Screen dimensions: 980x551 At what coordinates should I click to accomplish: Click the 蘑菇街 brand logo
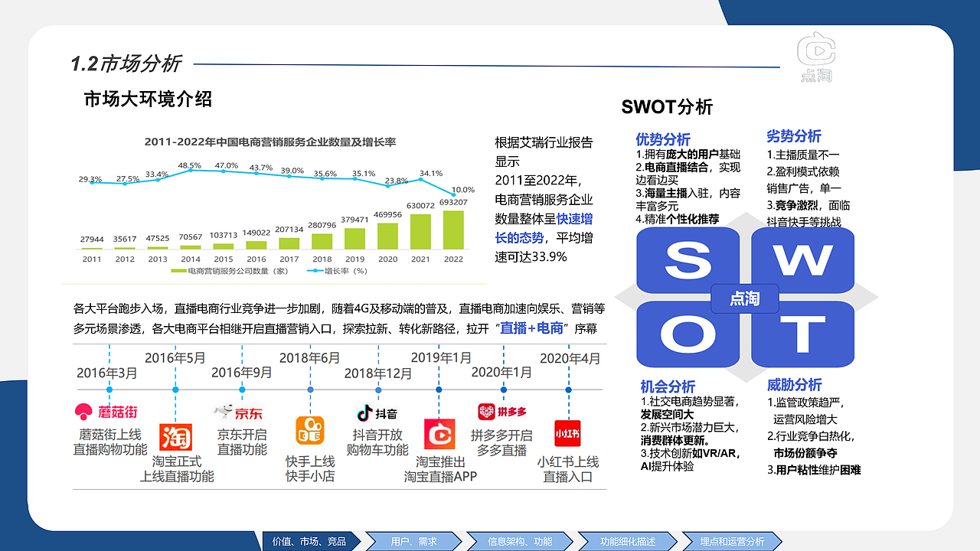coord(106,412)
